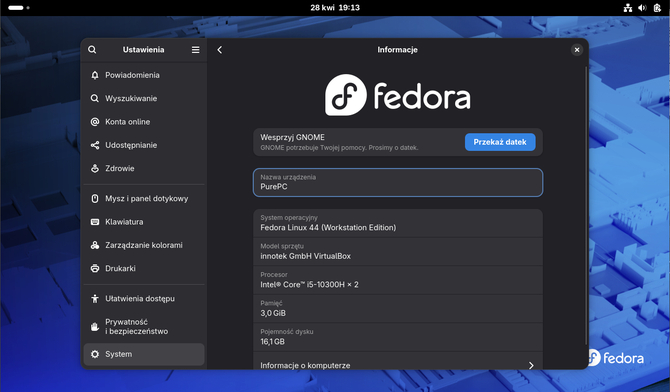Click the window's vertical scrollbar
Image resolution: width=670 pixels, height=392 pixels.
pyautogui.click(x=586, y=205)
